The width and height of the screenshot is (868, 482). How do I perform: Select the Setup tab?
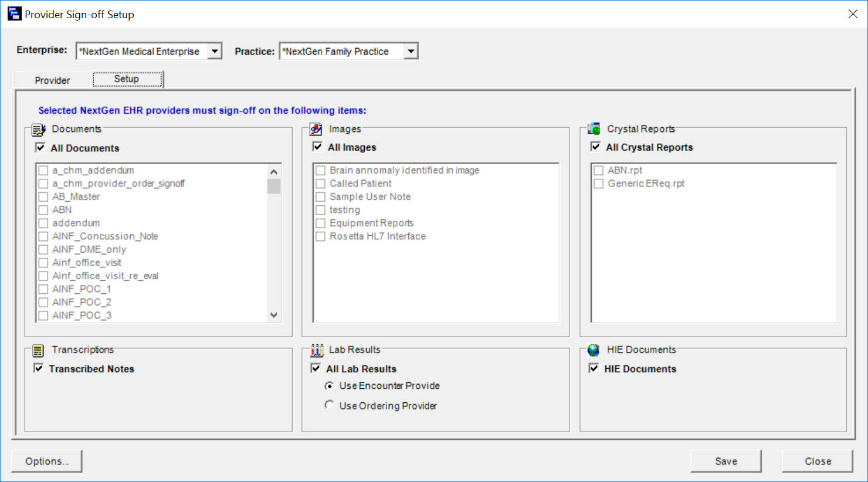point(127,79)
